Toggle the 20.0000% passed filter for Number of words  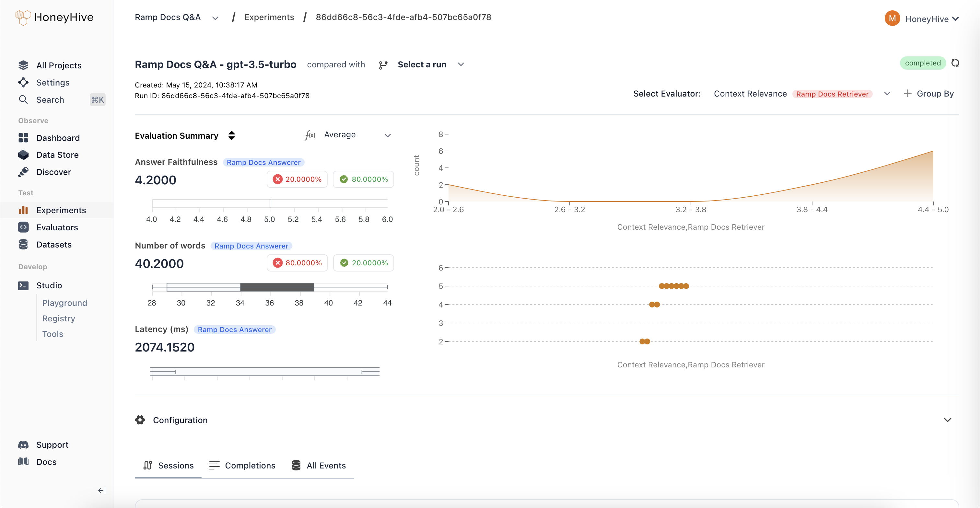(x=363, y=263)
